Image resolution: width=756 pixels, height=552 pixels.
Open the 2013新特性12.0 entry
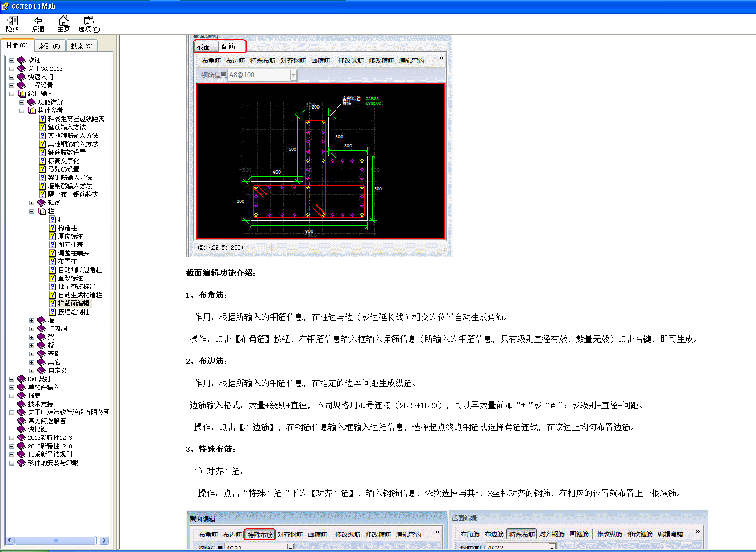click(50, 446)
